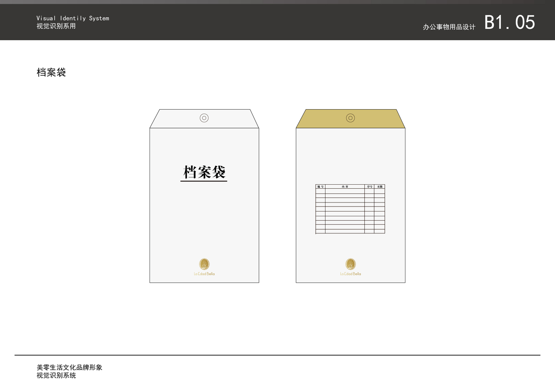This screenshot has width=555, height=392.
Task: Click the 档案袋 page heading
Action: (x=51, y=72)
